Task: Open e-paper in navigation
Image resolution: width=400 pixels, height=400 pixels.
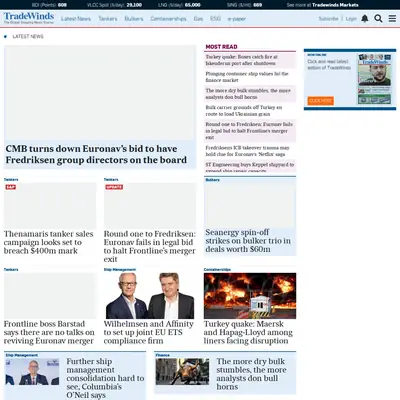Action: click(x=237, y=19)
